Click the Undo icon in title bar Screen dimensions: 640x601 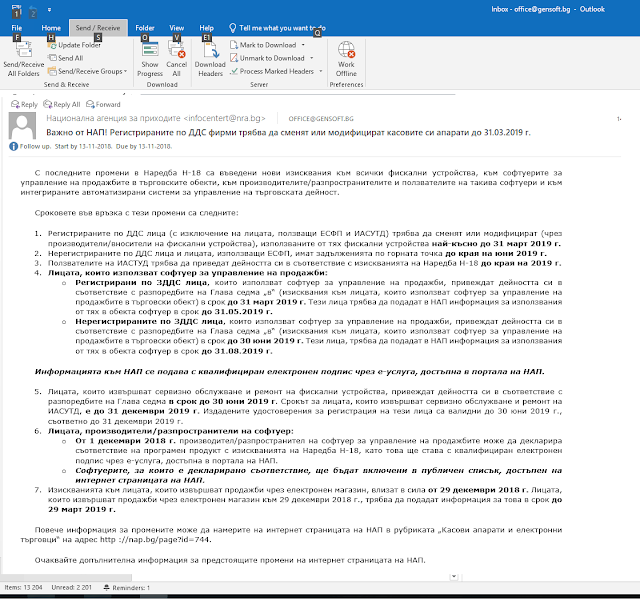[x=33, y=10]
